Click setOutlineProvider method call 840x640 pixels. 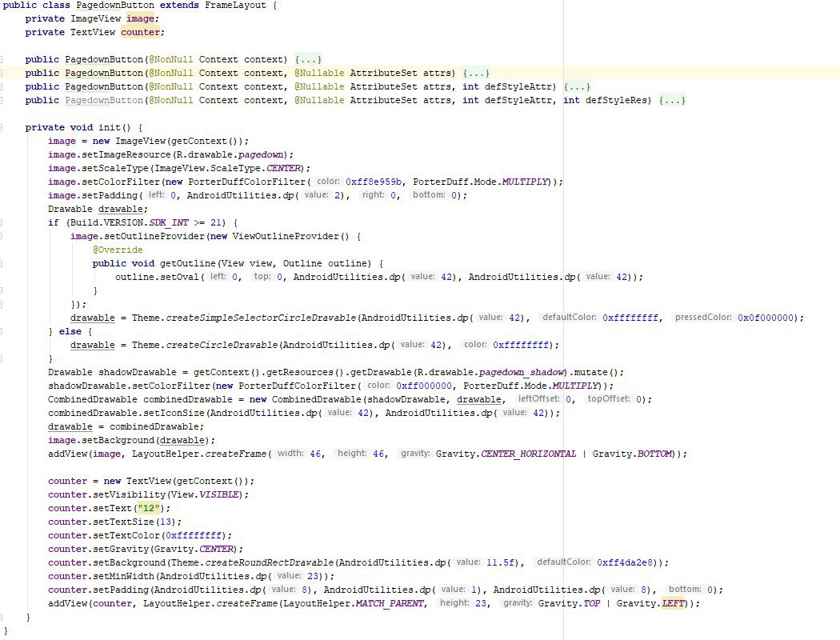click(x=154, y=236)
